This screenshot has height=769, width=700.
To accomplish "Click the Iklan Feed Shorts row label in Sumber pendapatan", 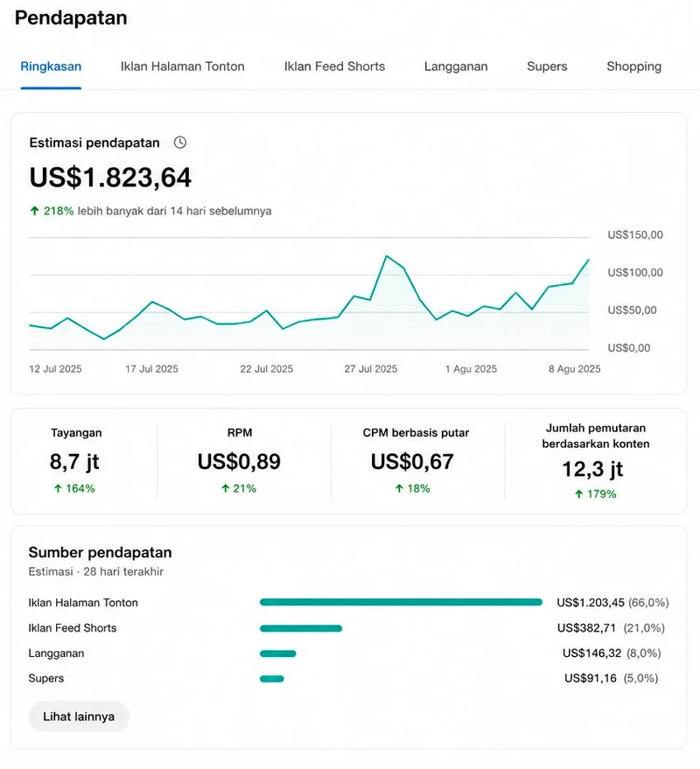I will 73,628.
